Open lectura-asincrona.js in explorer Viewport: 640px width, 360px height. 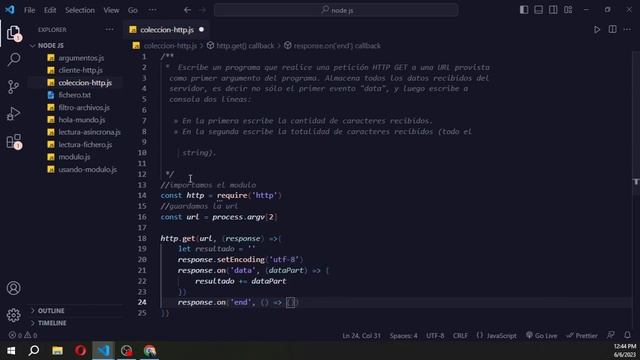tap(89, 132)
